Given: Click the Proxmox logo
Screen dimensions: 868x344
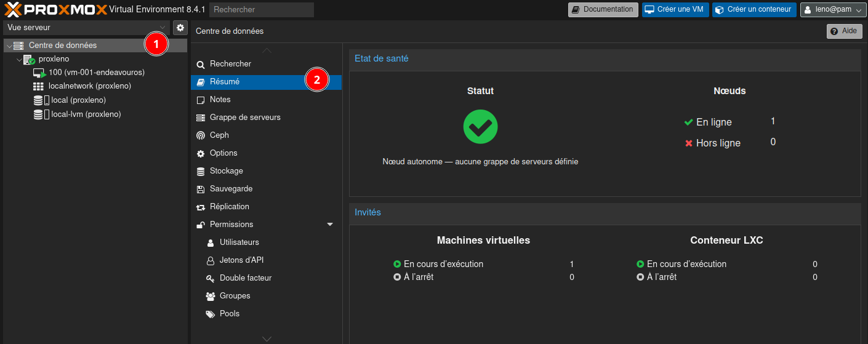Looking at the screenshot, I should [54, 9].
